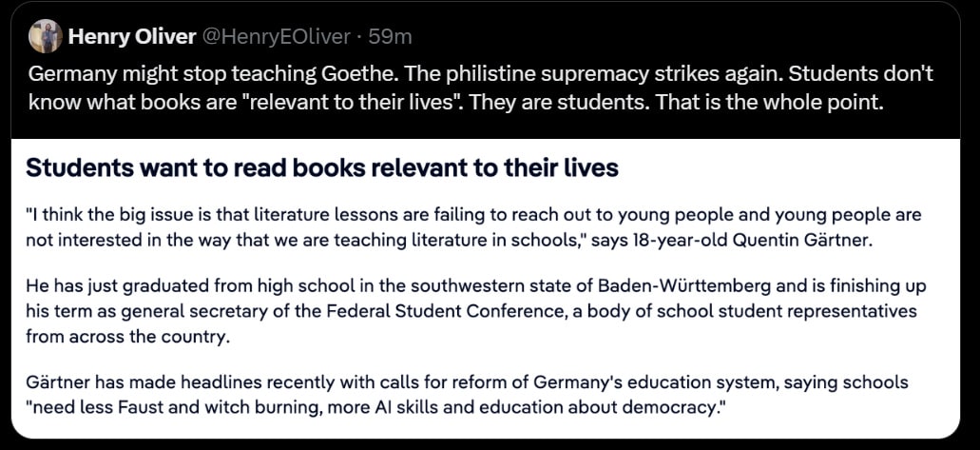Click "more AI skills and education about democracy" text
980x450 pixels.
click(548, 407)
